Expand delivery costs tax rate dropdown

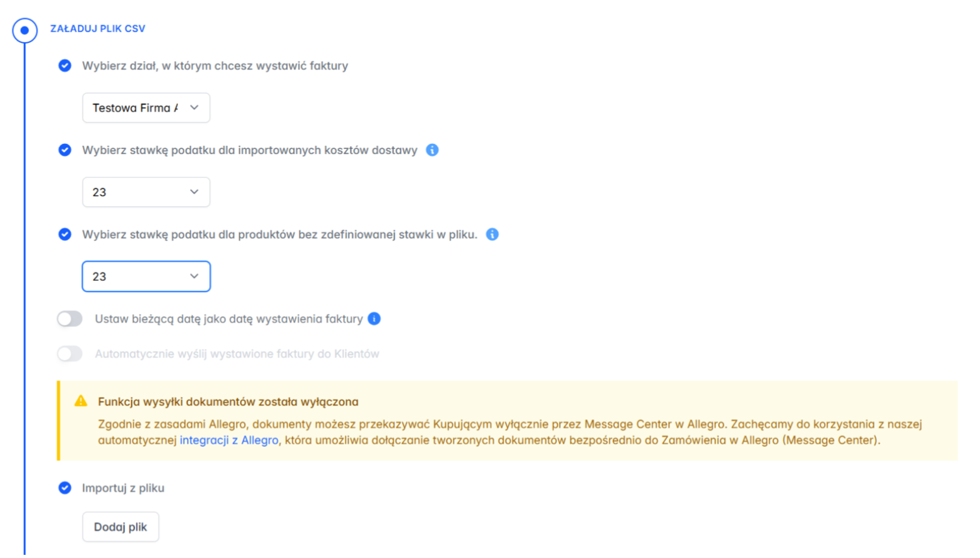coord(146,192)
